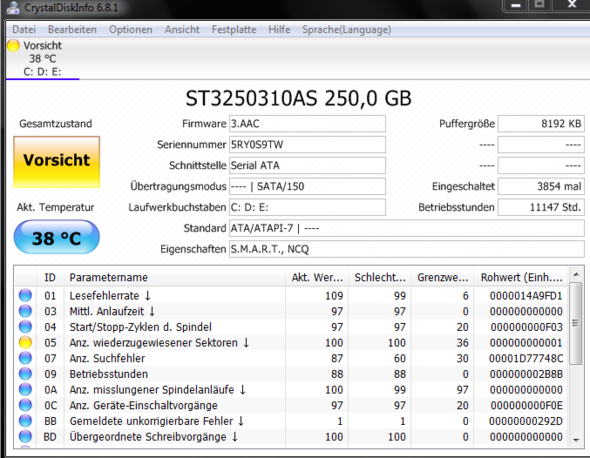Click the CrystalDiskInfo title bar app icon
Screen dimensions: 590x458
12,8
